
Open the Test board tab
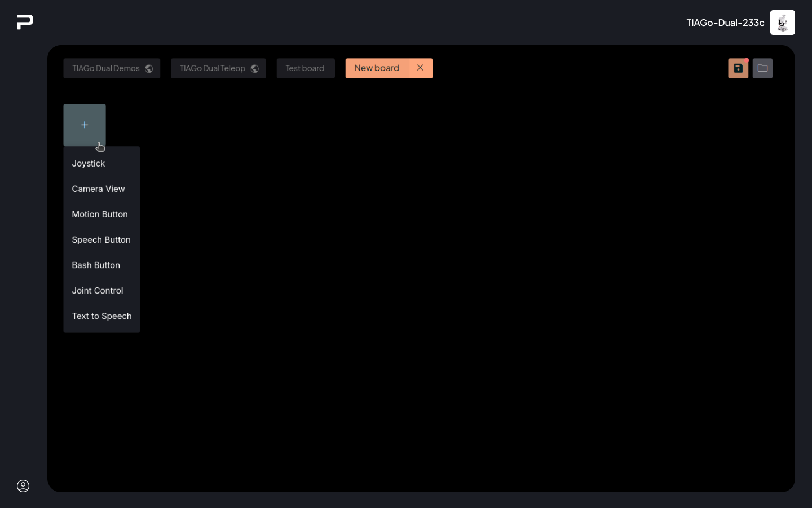tap(305, 68)
